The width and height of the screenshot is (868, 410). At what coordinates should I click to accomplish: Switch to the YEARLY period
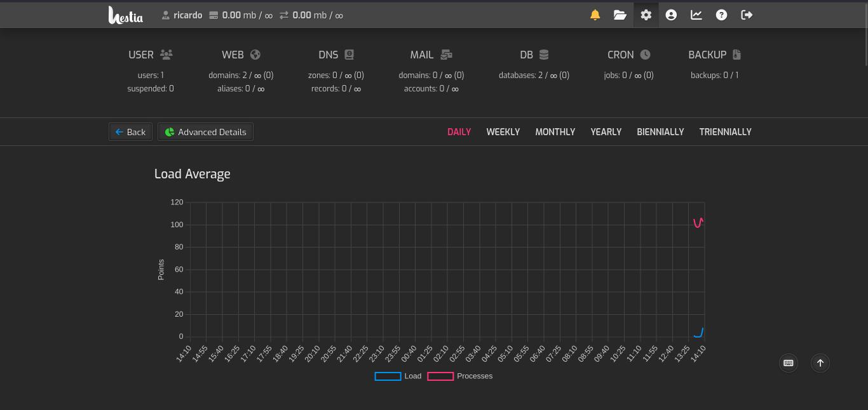606,132
